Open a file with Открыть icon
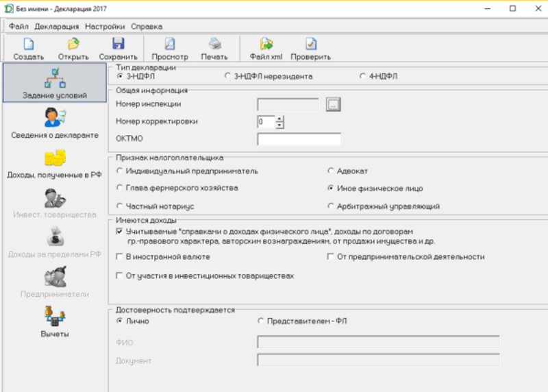 (73, 45)
